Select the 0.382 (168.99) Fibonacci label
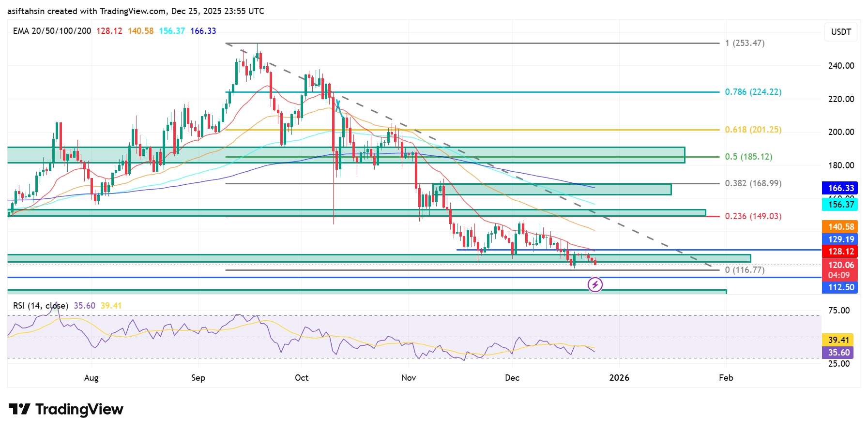 [753, 183]
